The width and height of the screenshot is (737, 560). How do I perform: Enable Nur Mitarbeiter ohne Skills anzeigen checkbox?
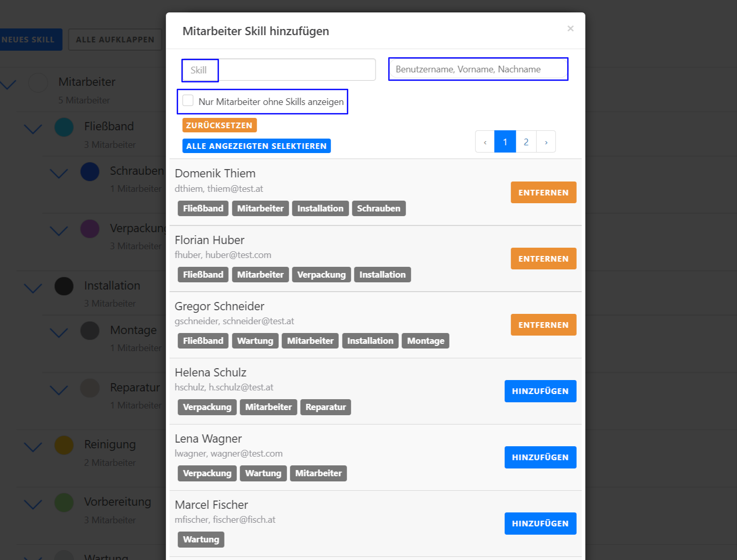coord(188,101)
